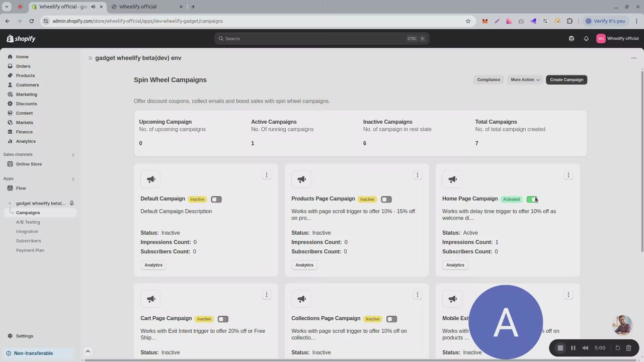
Task: Go to Products in the sidebar
Action: 25,75
